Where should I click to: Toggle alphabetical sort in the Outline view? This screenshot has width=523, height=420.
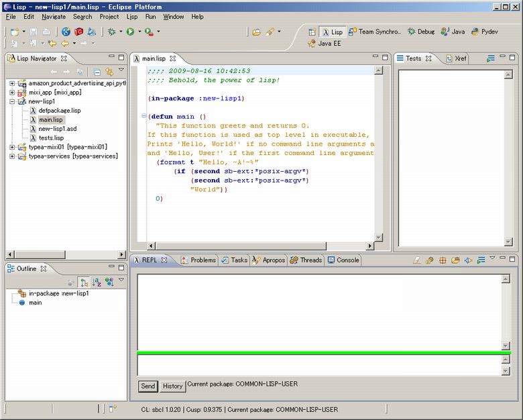tap(97, 282)
